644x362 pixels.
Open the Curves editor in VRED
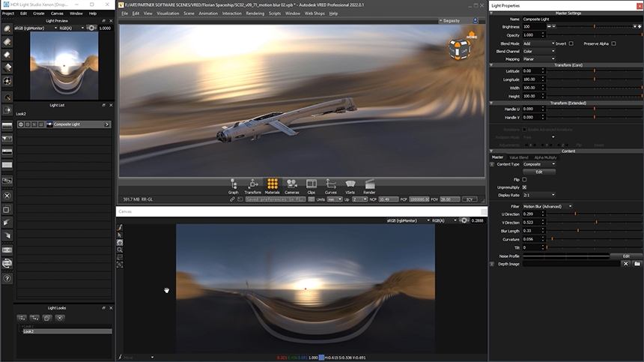pos(331,186)
